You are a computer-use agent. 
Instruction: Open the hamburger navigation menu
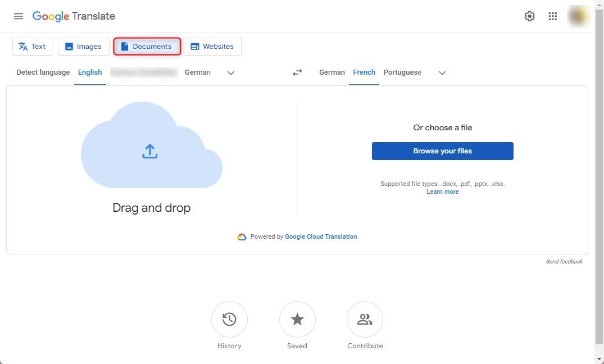click(x=18, y=16)
